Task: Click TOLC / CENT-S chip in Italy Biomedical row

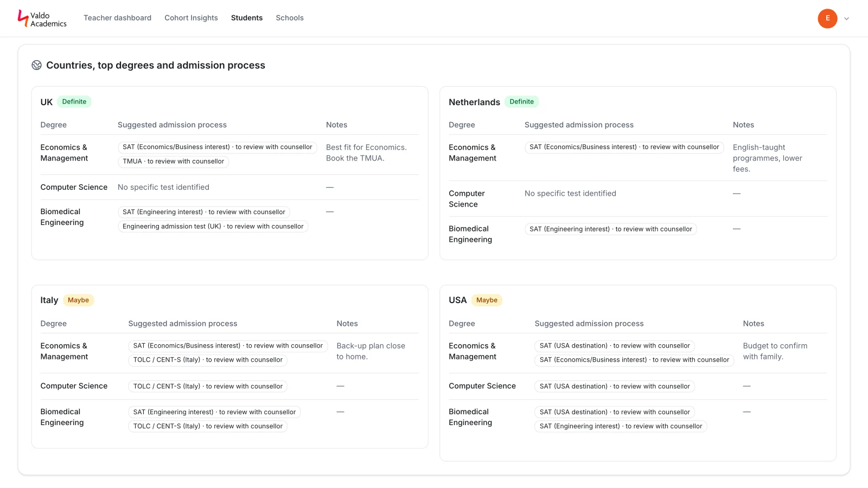Action: [x=208, y=427]
